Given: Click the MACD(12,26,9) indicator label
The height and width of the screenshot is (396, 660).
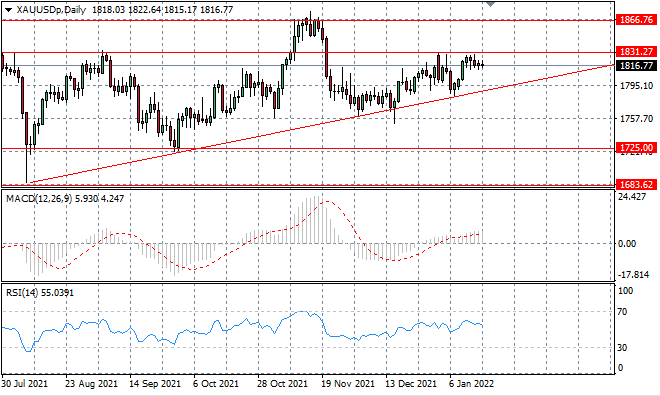Looking at the screenshot, I should tap(39, 198).
